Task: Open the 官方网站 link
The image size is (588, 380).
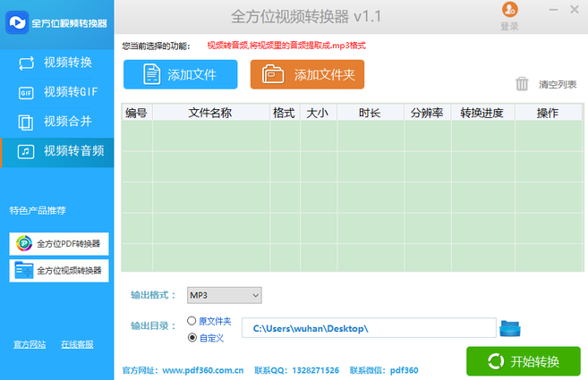Action: tap(30, 344)
